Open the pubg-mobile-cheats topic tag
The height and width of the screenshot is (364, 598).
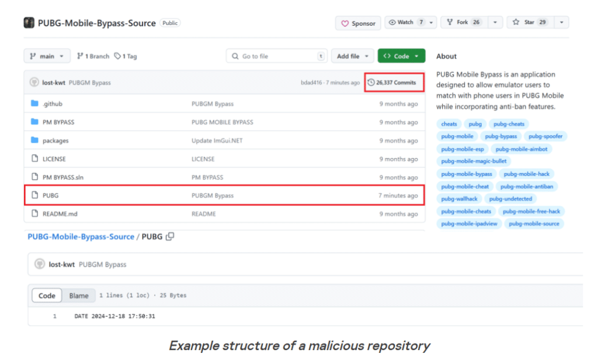466,211
